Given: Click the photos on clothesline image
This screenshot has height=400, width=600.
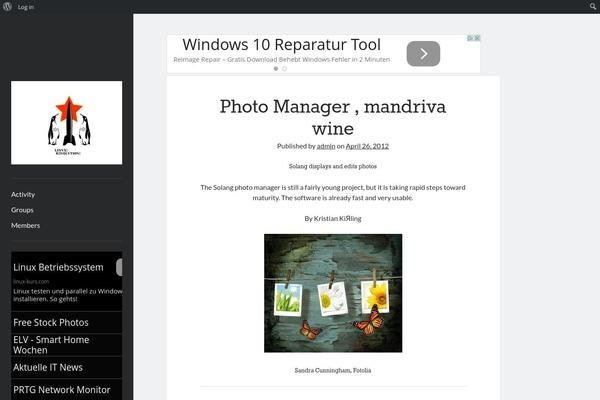Looking at the screenshot, I should pos(333,293).
